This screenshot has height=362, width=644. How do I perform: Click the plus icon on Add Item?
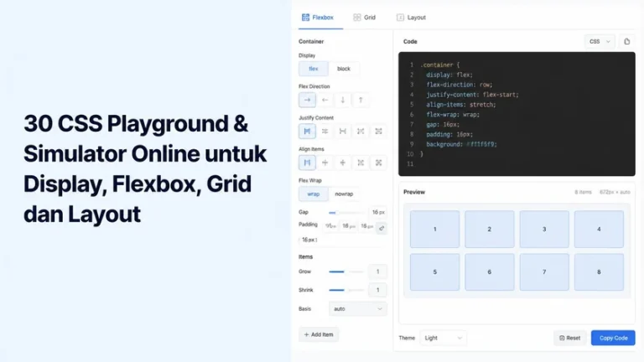306,334
